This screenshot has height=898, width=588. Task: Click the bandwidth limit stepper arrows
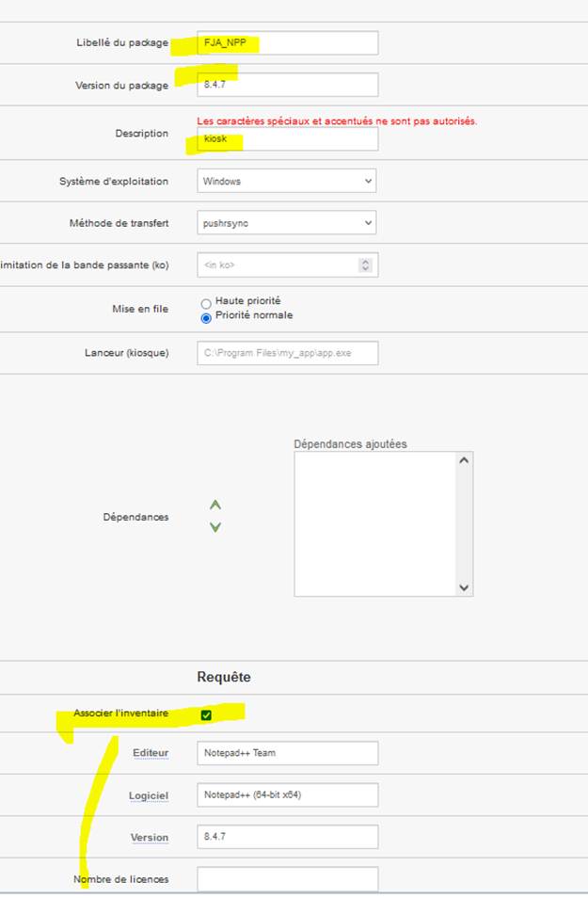point(365,265)
